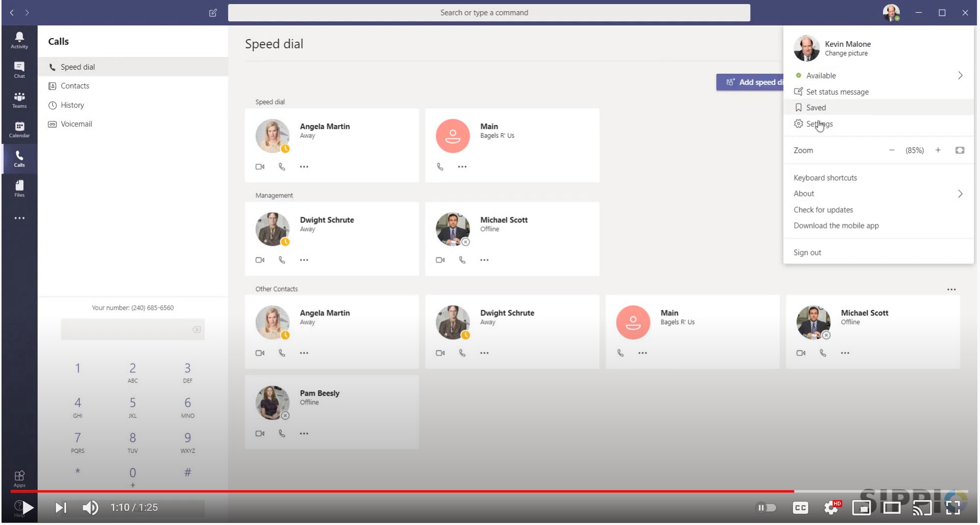Mute the video volume

click(90, 507)
